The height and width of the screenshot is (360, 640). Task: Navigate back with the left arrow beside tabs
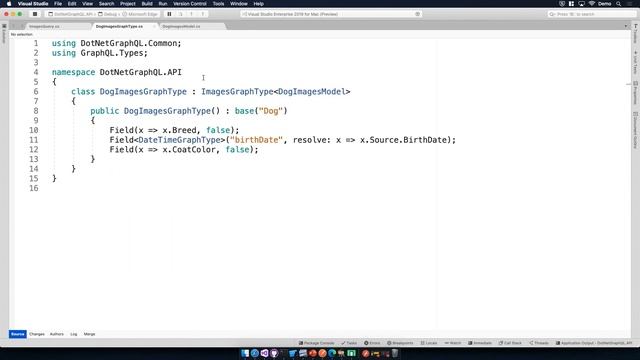(13, 26)
